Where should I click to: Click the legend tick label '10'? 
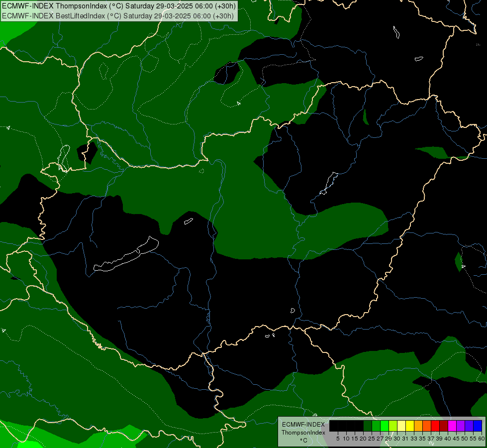pyautogui.click(x=346, y=439)
